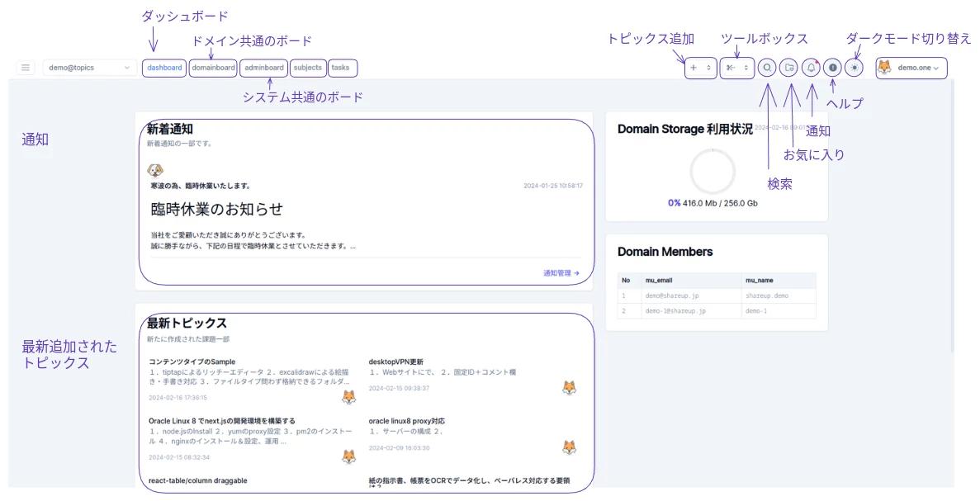Toggle dark mode with the sun icon
The width and height of the screenshot is (980, 501).
click(x=855, y=68)
